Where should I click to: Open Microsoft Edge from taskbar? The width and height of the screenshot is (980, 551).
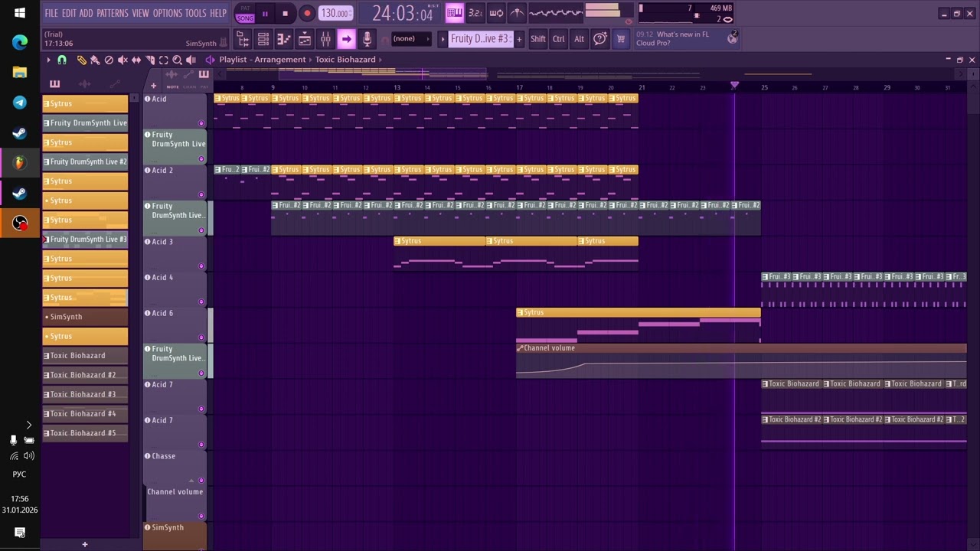[x=20, y=43]
